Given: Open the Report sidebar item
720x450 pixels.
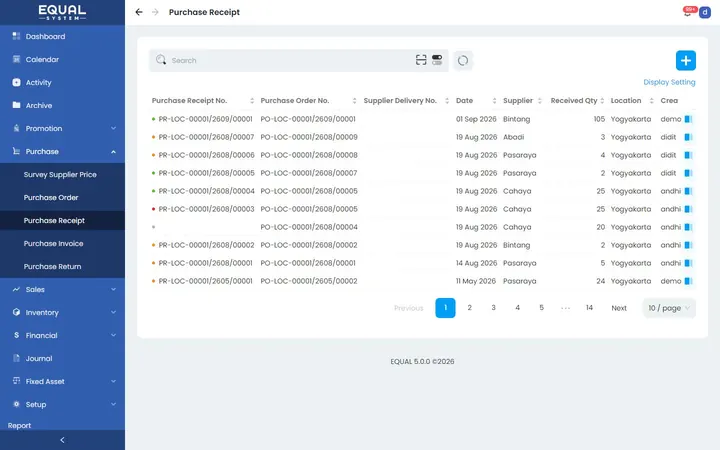Looking at the screenshot, I should 19,426.
